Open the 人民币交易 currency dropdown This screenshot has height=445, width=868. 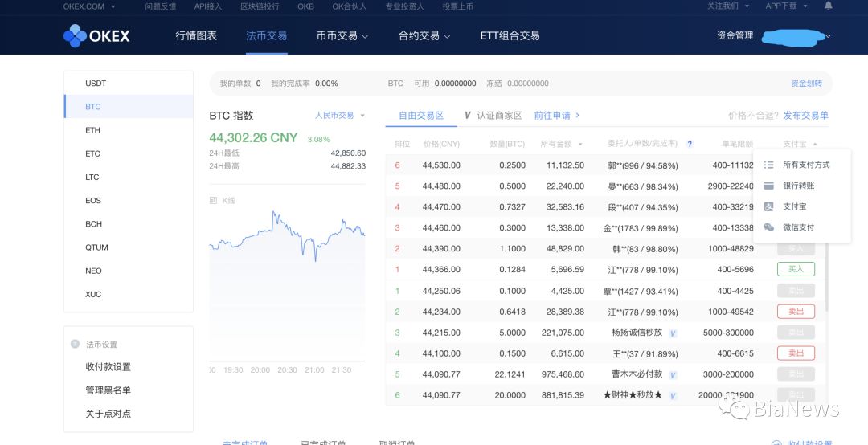coord(340,116)
